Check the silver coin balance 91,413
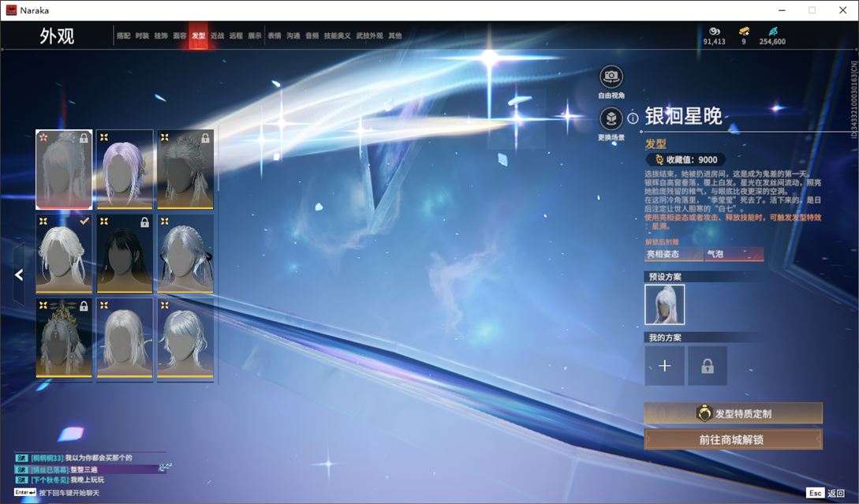This screenshot has height=504, width=859. click(715, 36)
